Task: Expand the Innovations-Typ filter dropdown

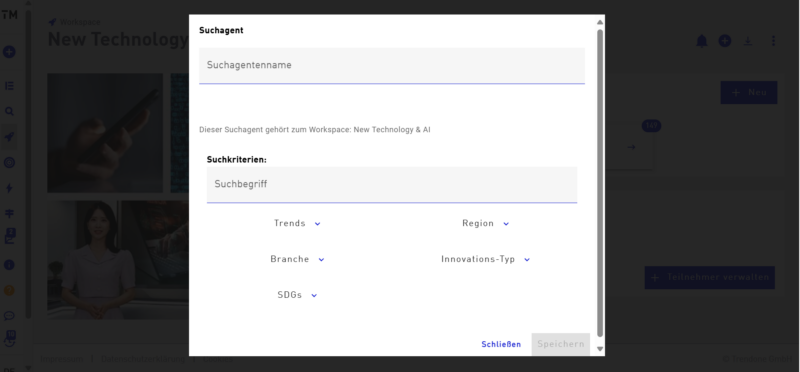Action: [x=485, y=259]
